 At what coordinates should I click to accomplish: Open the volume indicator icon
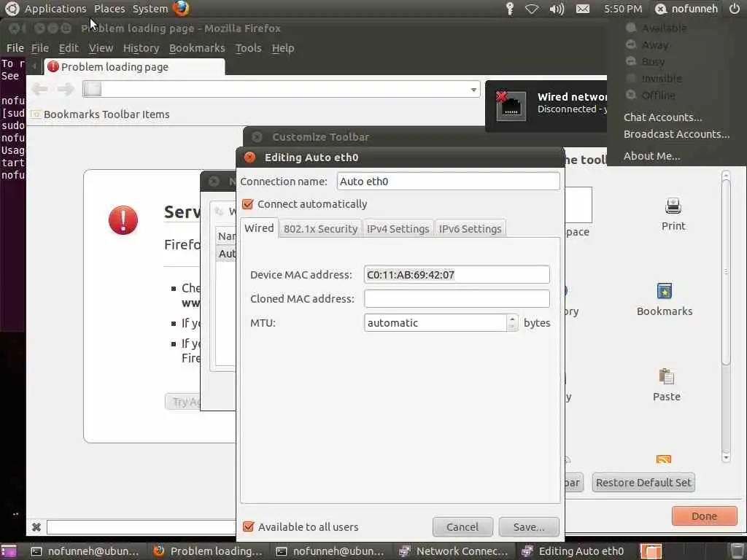pos(557,9)
